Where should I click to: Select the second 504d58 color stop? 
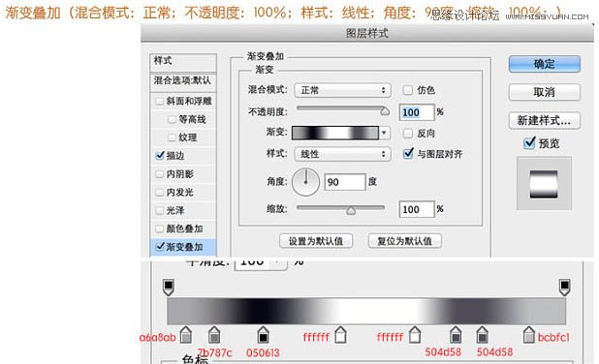click(x=482, y=335)
